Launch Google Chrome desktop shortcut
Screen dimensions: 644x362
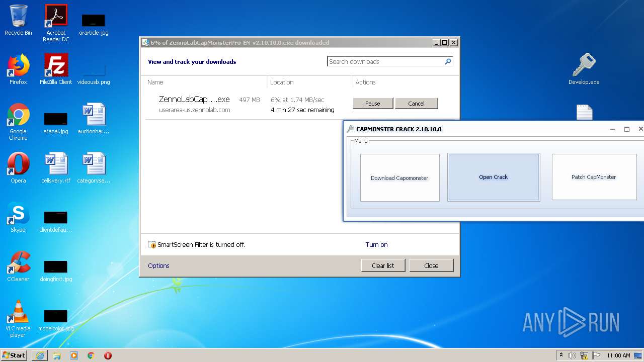18,122
